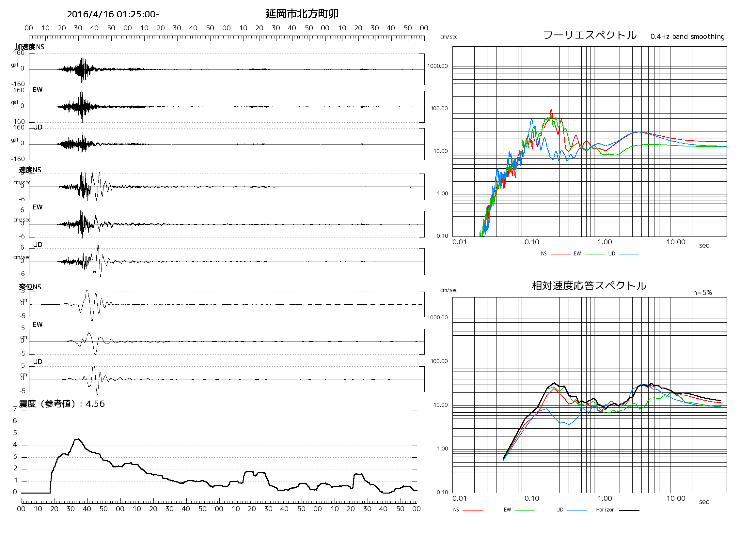Click the 変位NS trace label
This screenshot has width=756, height=534.
(30, 287)
